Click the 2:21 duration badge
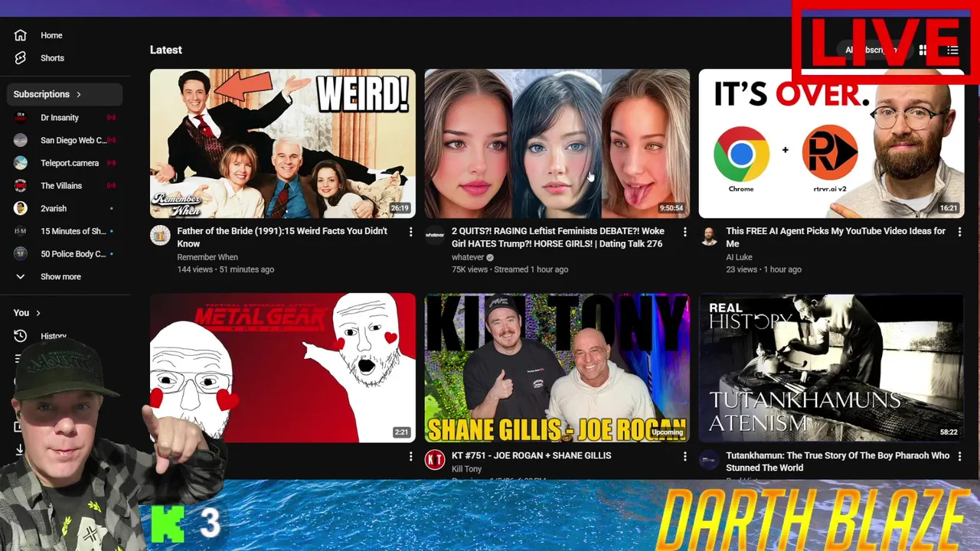The image size is (980, 551). pos(401,432)
